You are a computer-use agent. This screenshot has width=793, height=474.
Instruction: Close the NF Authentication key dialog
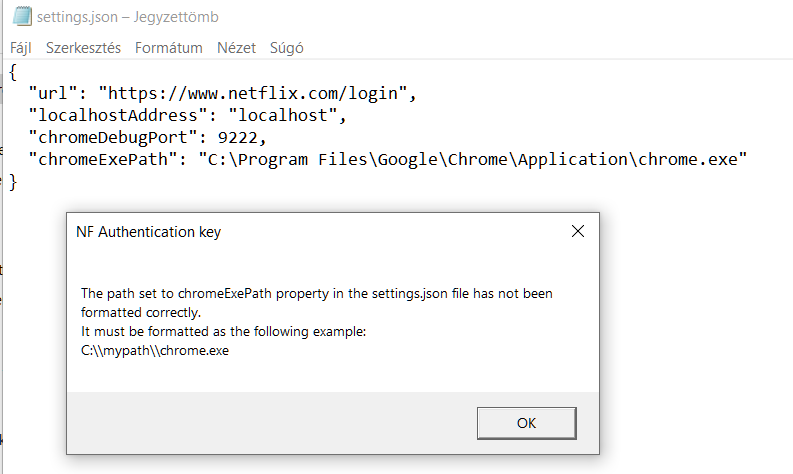578,231
